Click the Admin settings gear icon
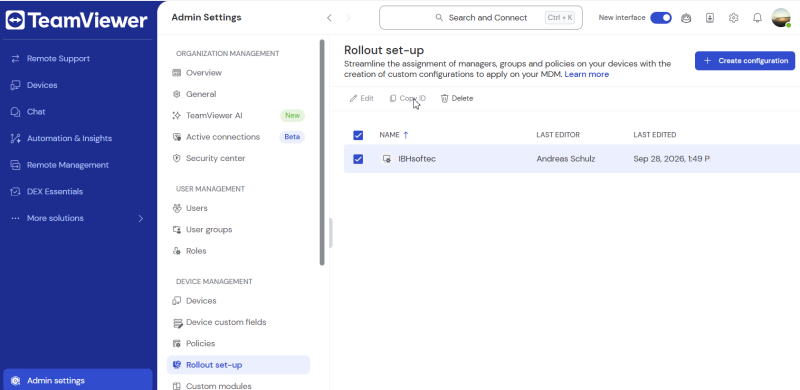Screen dimensions: 800x390 coord(15,380)
